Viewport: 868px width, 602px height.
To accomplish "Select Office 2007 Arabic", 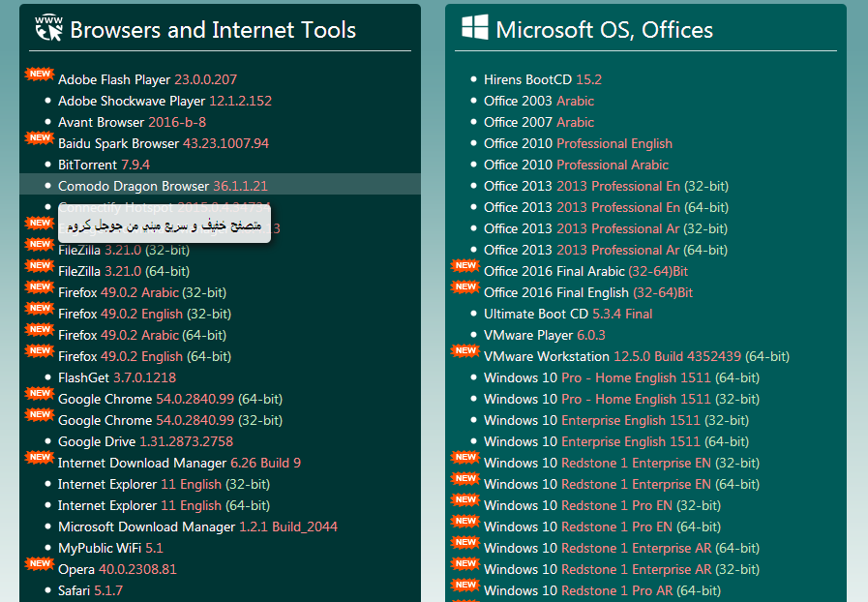I will [x=539, y=122].
